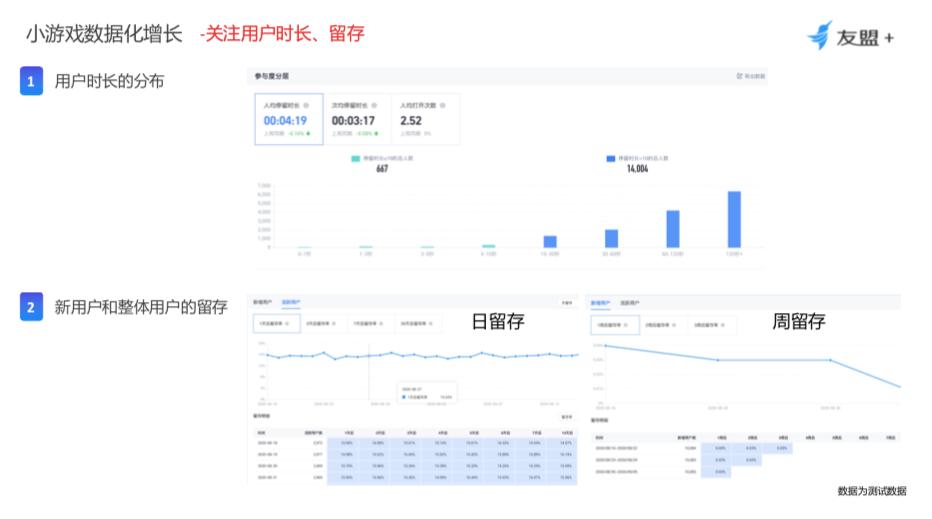Click the 参与度分层 panel title
The width and height of the screenshot is (932, 519).
[x=272, y=76]
